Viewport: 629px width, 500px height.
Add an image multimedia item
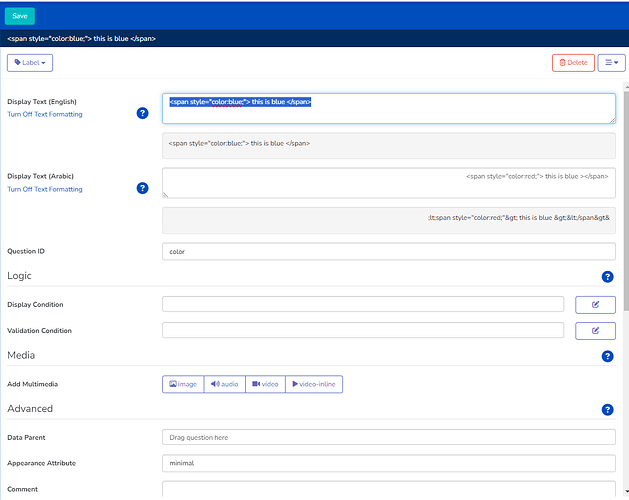click(183, 384)
